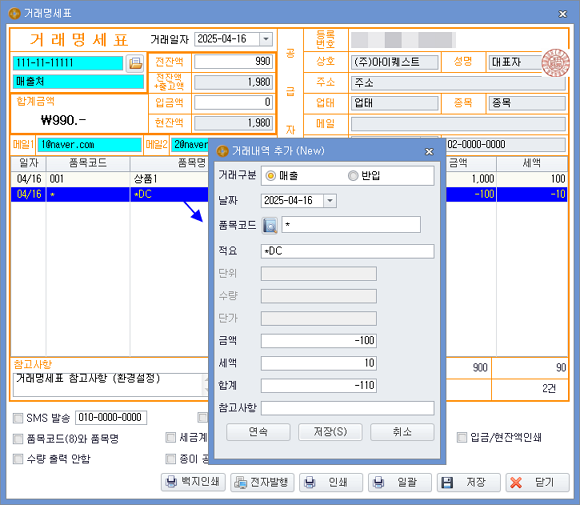
Task: Click the 일괄 batch print button
Action: (400, 482)
